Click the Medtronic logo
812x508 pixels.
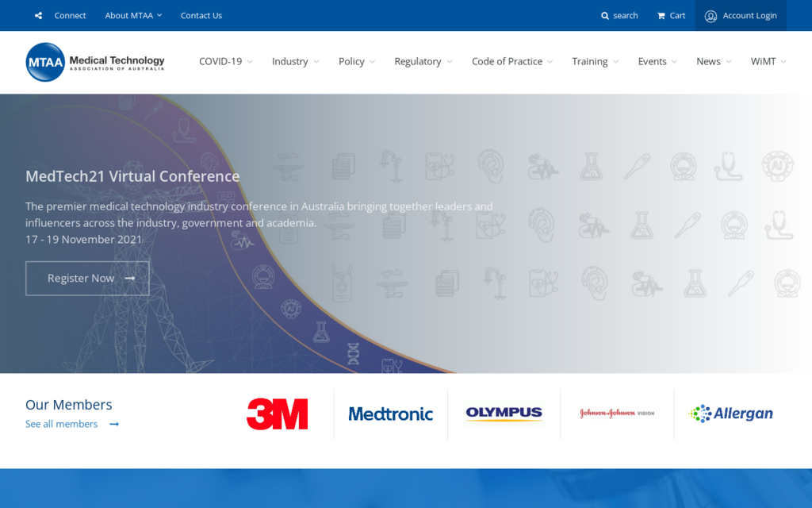(391, 414)
